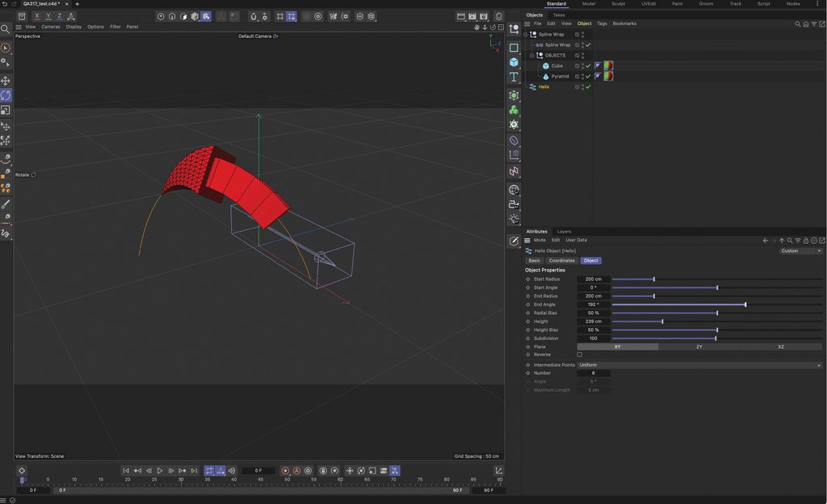The height and width of the screenshot is (504, 827).
Task: Click the Height slider for the Helix
Action: pos(662,321)
